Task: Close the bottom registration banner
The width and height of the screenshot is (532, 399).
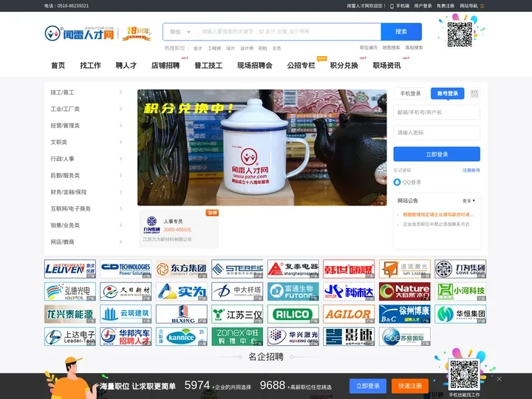Action: tap(499, 379)
